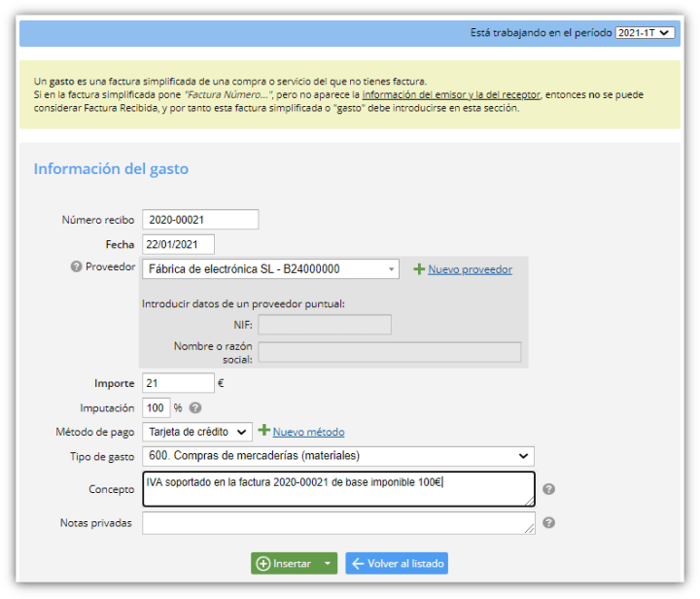Click the NIF input field
700x599 pixels.
325,325
